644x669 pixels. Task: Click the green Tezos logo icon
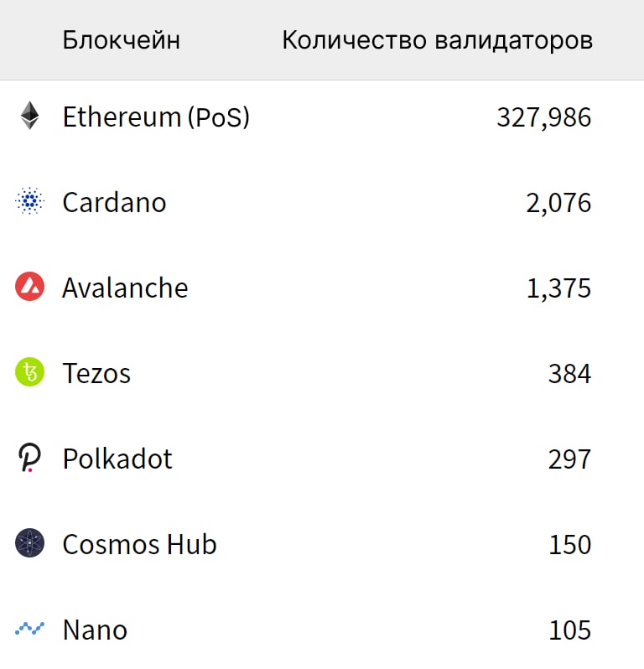pyautogui.click(x=30, y=373)
